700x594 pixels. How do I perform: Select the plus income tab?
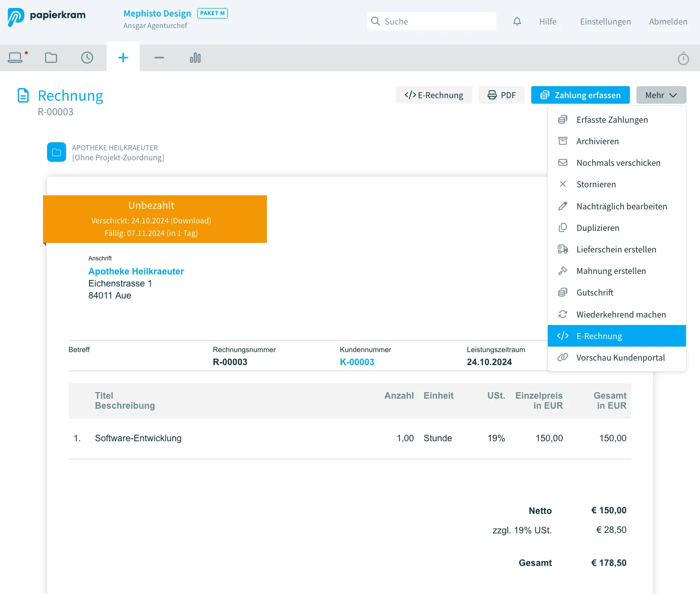[123, 58]
